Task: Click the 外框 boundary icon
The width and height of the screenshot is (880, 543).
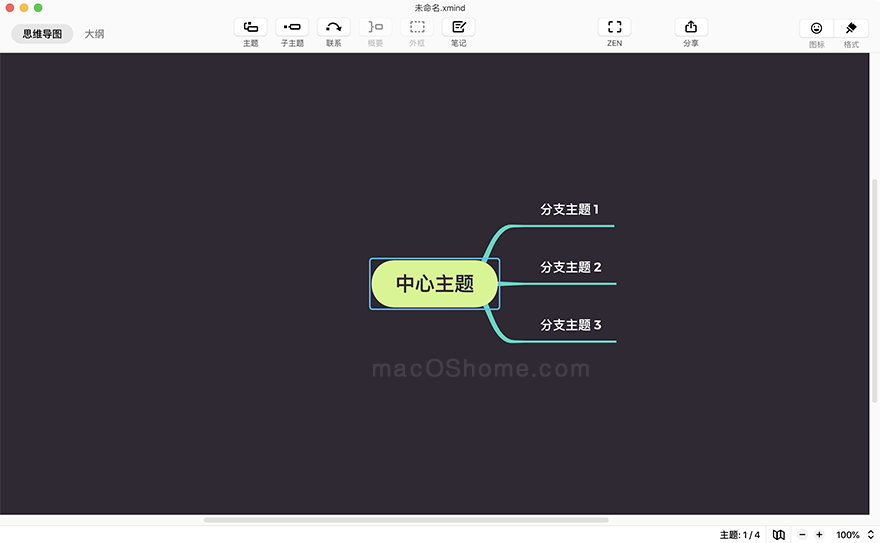Action: [417, 27]
